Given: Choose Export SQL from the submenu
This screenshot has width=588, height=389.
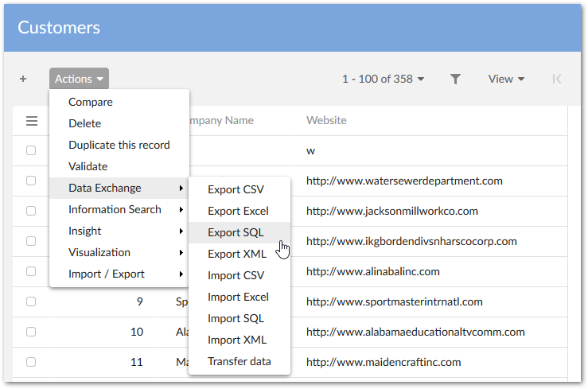Looking at the screenshot, I should click(x=236, y=232).
